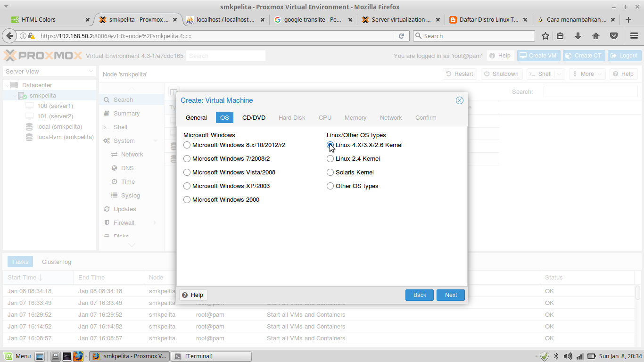Image resolution: width=644 pixels, height=362 pixels.
Task: Click the Logout button
Action: pyautogui.click(x=624, y=56)
